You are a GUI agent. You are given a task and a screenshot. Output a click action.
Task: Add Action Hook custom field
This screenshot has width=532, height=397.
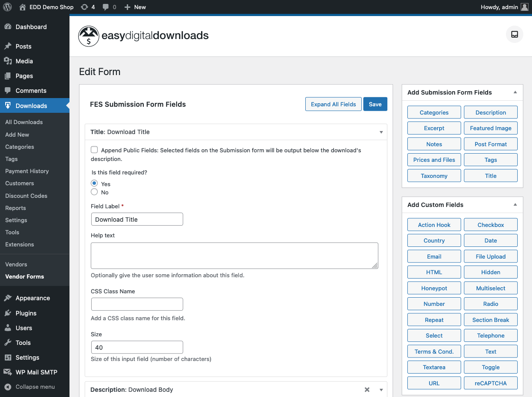click(x=434, y=225)
